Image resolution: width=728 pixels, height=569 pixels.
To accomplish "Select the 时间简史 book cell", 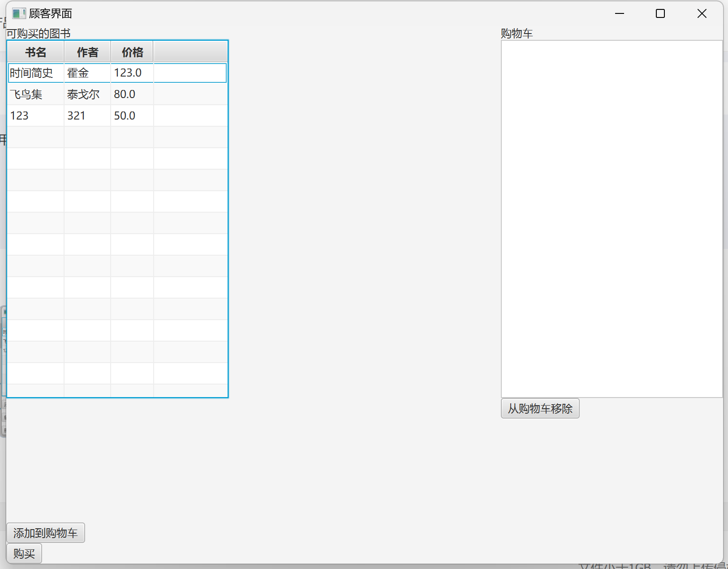I will 36,73.
